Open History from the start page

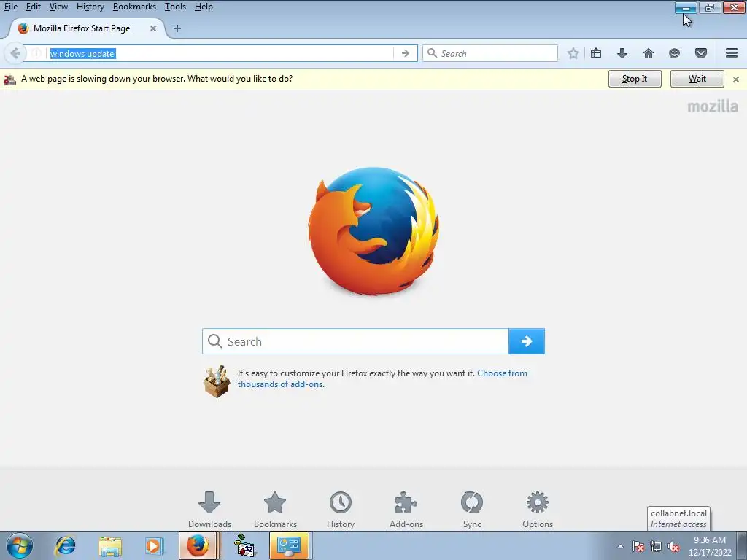tap(341, 510)
